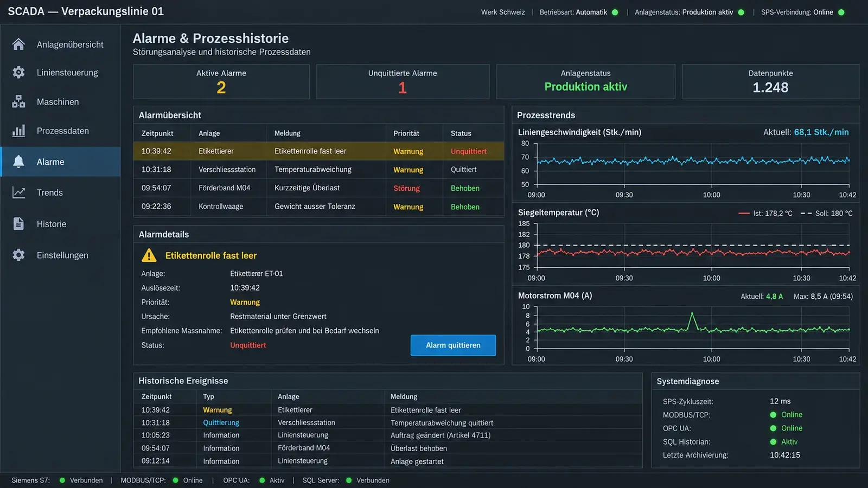
Task: Click the Priorität column header
Action: pyautogui.click(x=406, y=133)
